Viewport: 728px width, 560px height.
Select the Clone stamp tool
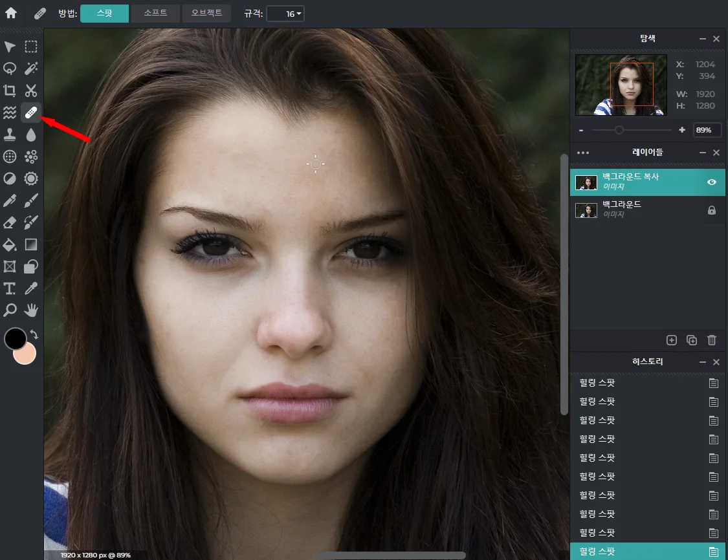coord(10,135)
